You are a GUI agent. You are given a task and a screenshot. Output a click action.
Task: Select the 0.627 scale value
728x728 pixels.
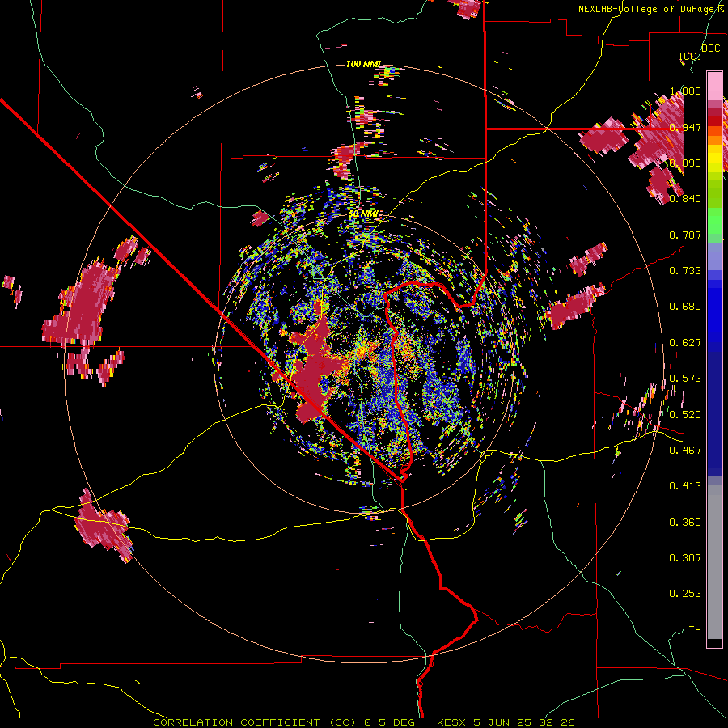685,343
